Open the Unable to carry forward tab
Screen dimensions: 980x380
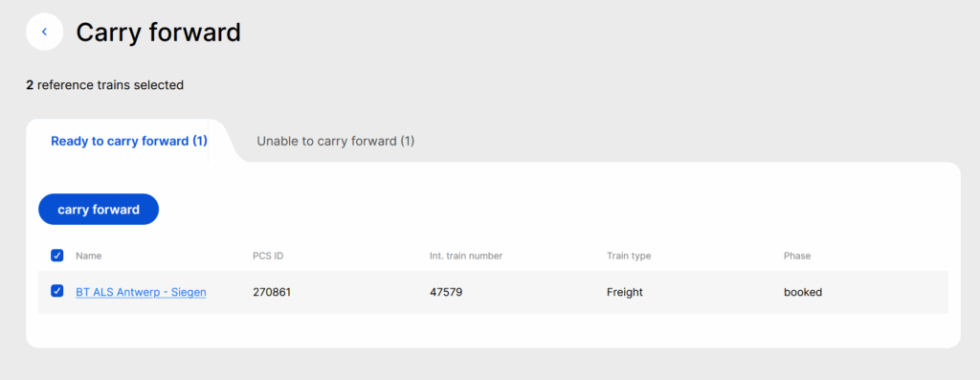pos(336,142)
